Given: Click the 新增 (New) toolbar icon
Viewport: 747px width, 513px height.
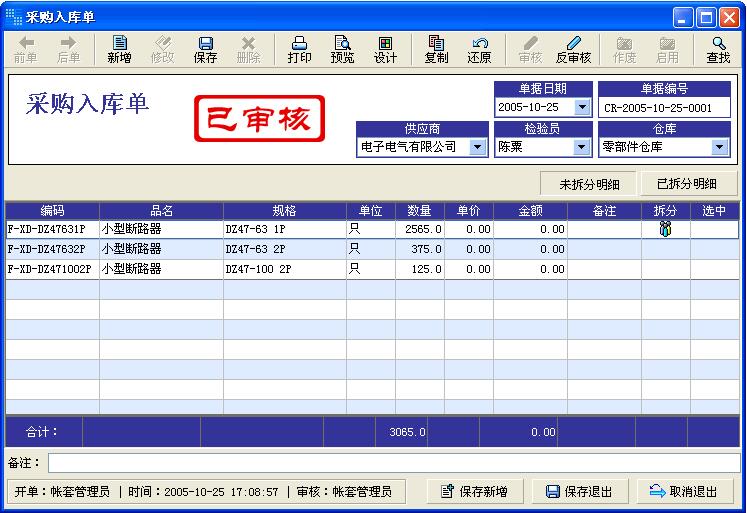Looking at the screenshot, I should (x=120, y=49).
